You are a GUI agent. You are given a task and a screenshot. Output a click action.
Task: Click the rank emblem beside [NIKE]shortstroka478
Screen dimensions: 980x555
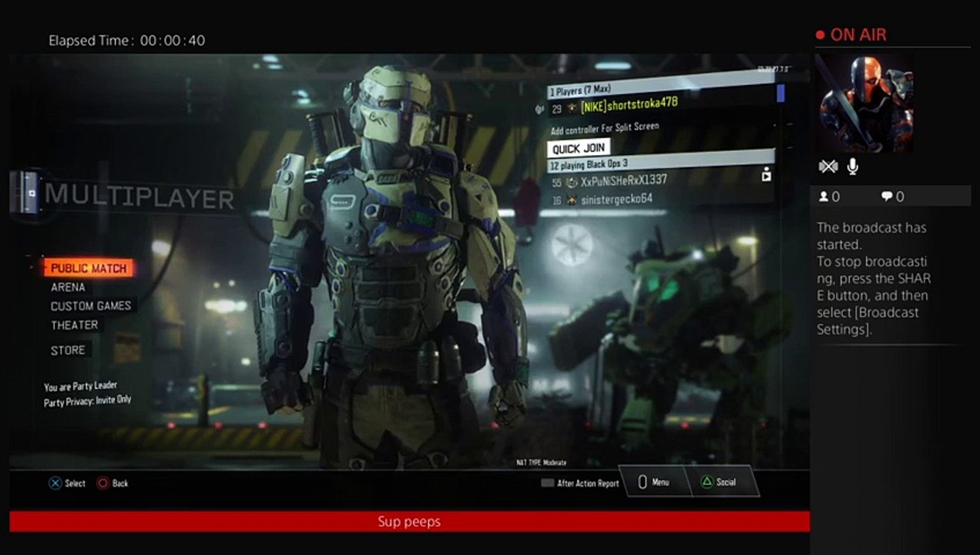[572, 109]
